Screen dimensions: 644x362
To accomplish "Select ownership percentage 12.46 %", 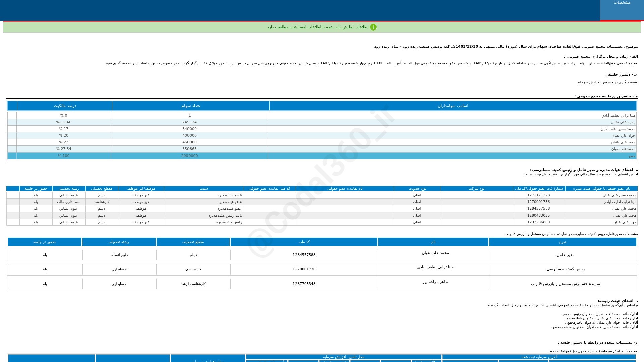I will [x=64, y=122].
